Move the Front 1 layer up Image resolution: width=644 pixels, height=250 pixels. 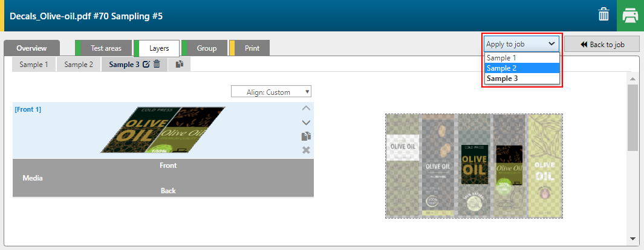(306, 109)
